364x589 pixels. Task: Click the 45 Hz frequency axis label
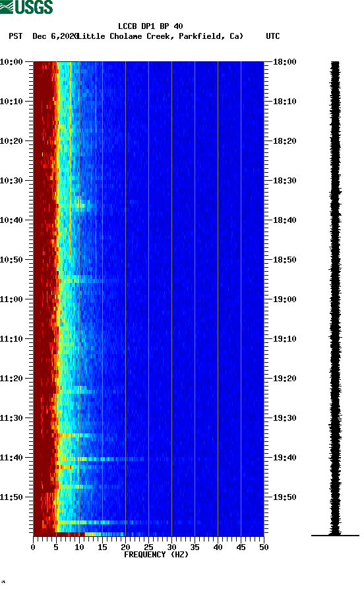[x=241, y=547]
